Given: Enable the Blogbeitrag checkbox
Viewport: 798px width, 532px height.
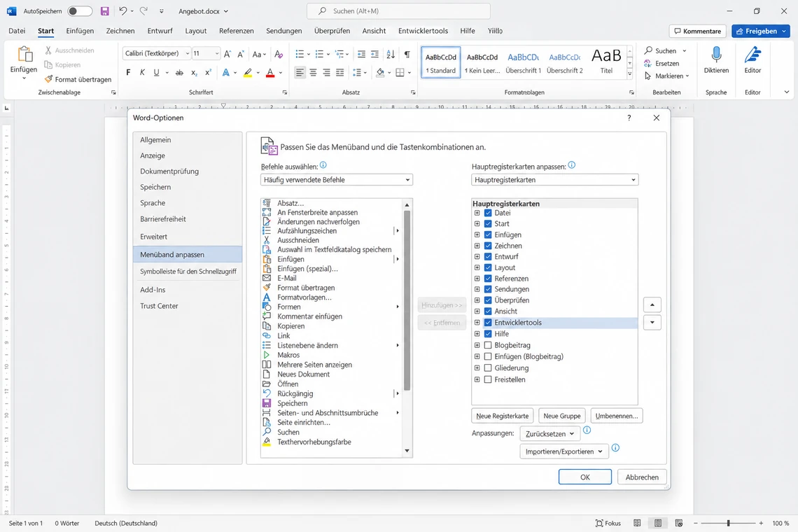Looking at the screenshot, I should (488, 345).
